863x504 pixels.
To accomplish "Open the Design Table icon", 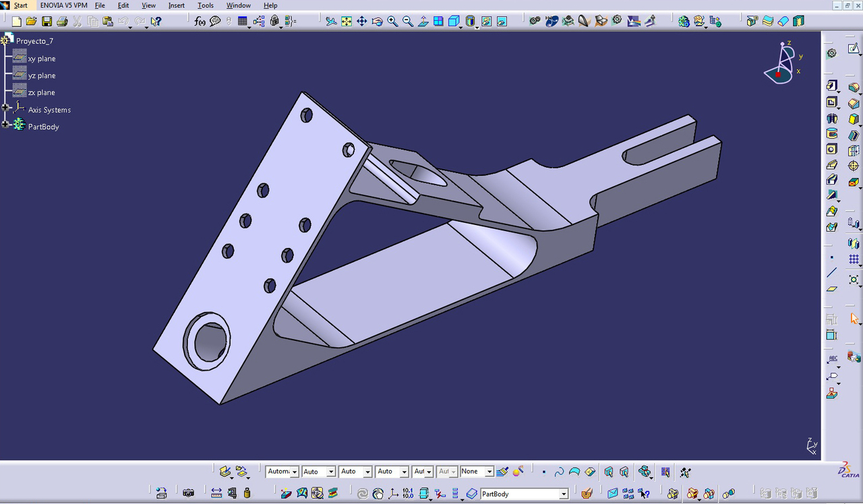I will (x=243, y=22).
